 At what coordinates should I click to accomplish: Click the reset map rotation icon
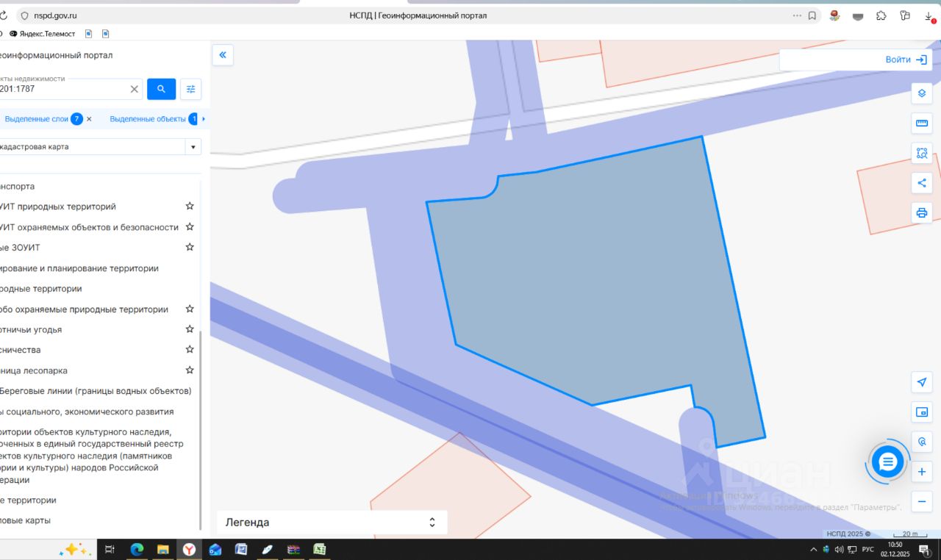pyautogui.click(x=922, y=442)
